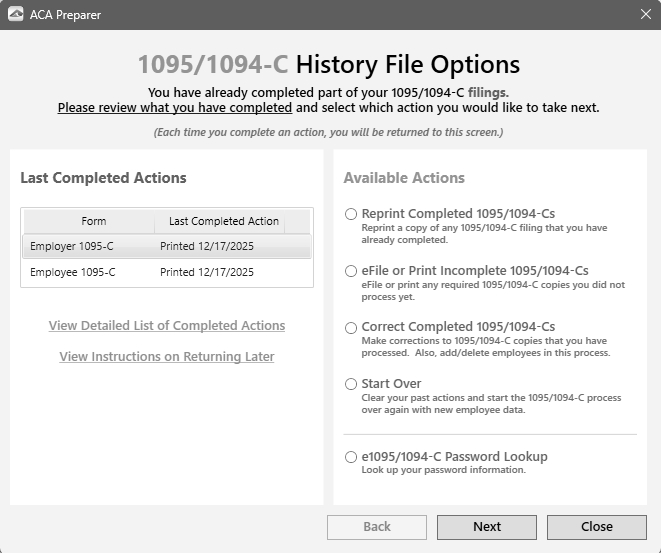Click the empty header column beside Last Completed Action

pos(298,221)
